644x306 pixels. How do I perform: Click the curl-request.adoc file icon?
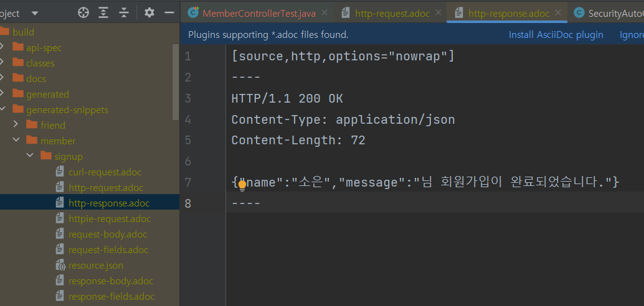[x=60, y=172]
